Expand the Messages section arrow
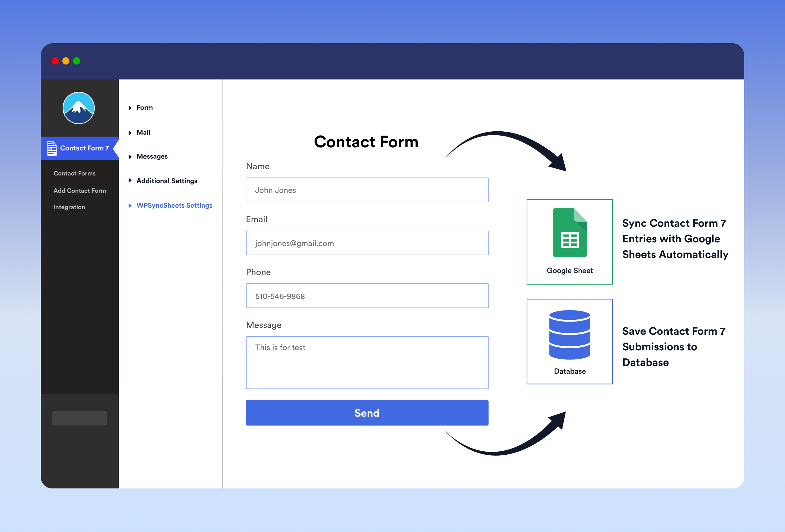 [x=130, y=156]
